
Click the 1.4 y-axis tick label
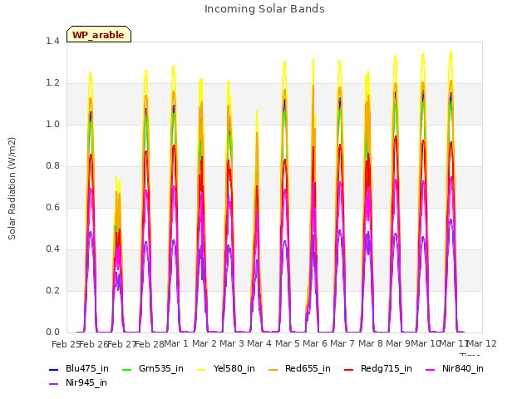(x=52, y=42)
